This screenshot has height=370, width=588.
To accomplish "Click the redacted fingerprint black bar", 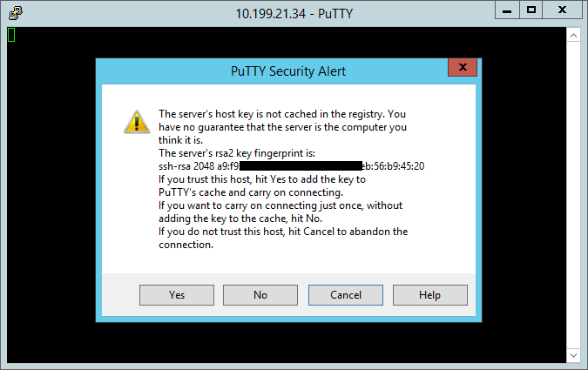I will [301, 166].
